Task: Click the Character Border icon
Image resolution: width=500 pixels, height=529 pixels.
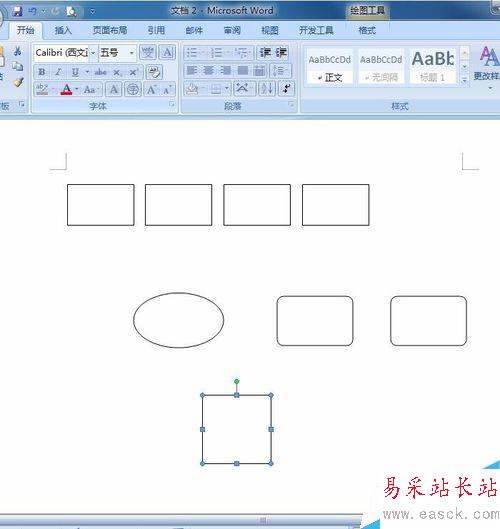Action: click(x=167, y=53)
